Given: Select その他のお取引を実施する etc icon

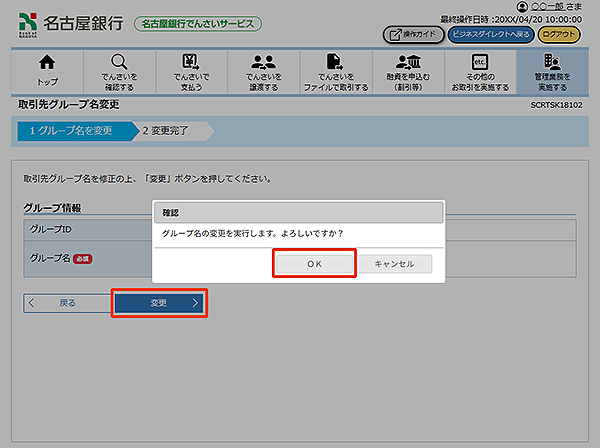Looking at the screenshot, I should (x=479, y=65).
